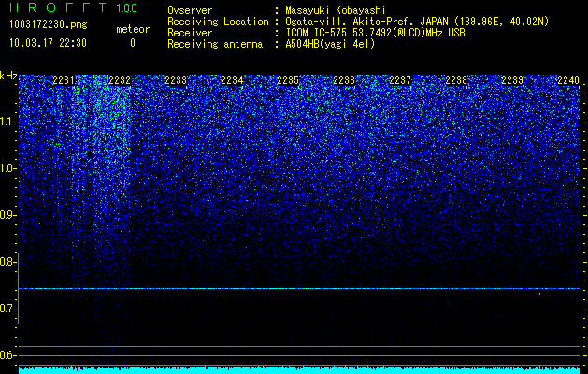The width and height of the screenshot is (588, 374).
Task: Click the 2239 time marker
Action: pyautogui.click(x=512, y=80)
